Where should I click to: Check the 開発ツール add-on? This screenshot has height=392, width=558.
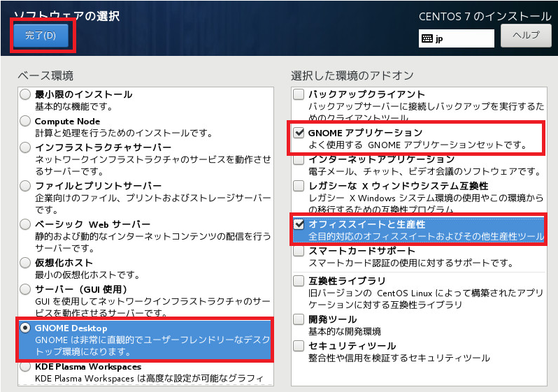coord(299,319)
